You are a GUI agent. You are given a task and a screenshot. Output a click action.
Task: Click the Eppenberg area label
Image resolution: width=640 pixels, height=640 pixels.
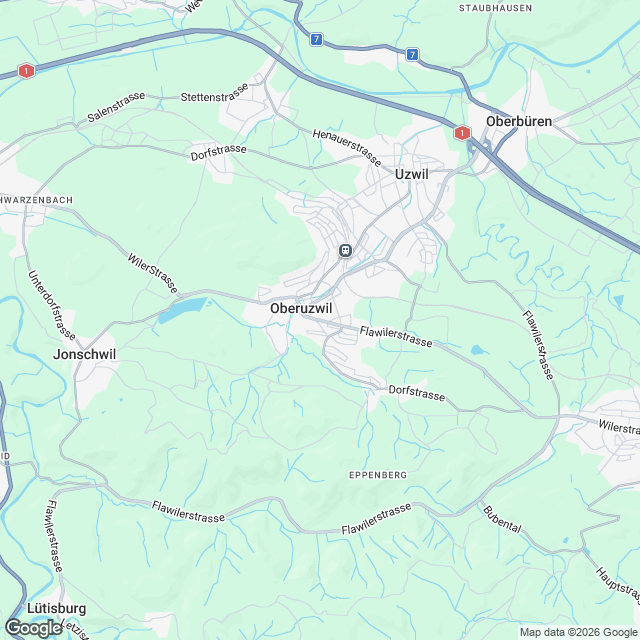(378, 475)
